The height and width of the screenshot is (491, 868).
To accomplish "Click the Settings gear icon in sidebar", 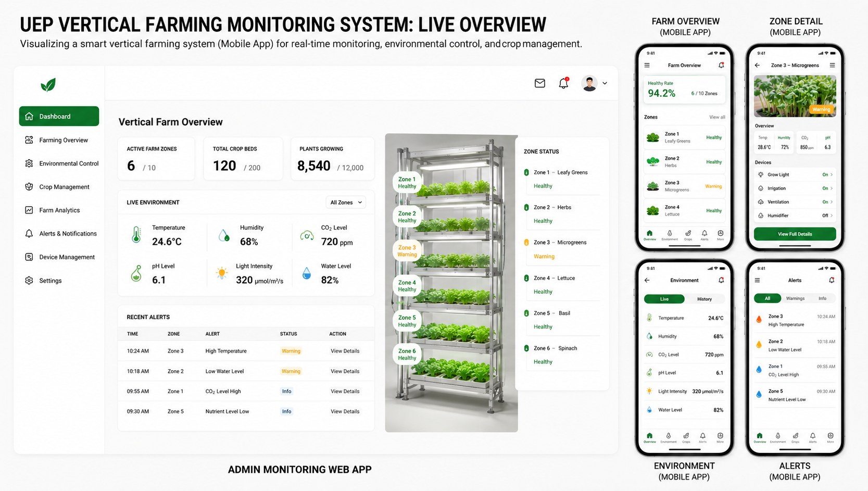I will pyautogui.click(x=29, y=281).
